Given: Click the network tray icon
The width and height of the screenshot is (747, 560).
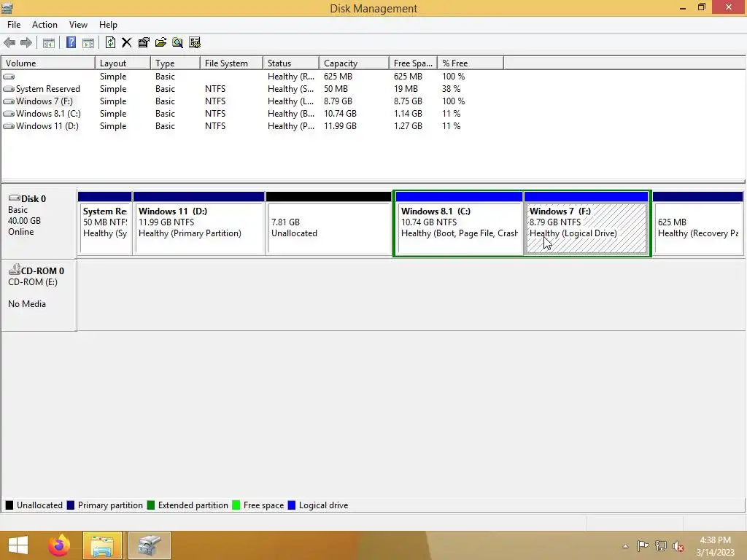Looking at the screenshot, I should 660,545.
